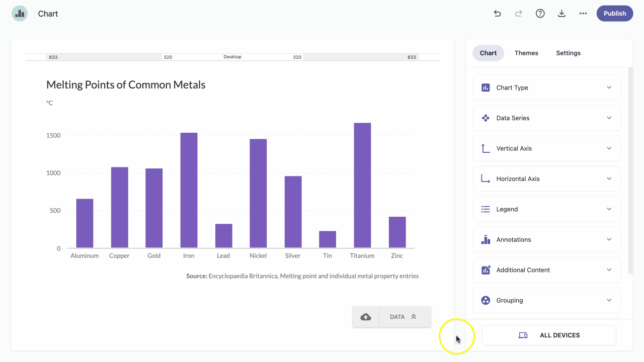Expand the Horizontal Axis panel
This screenshot has width=644, height=362.
tap(547, 178)
